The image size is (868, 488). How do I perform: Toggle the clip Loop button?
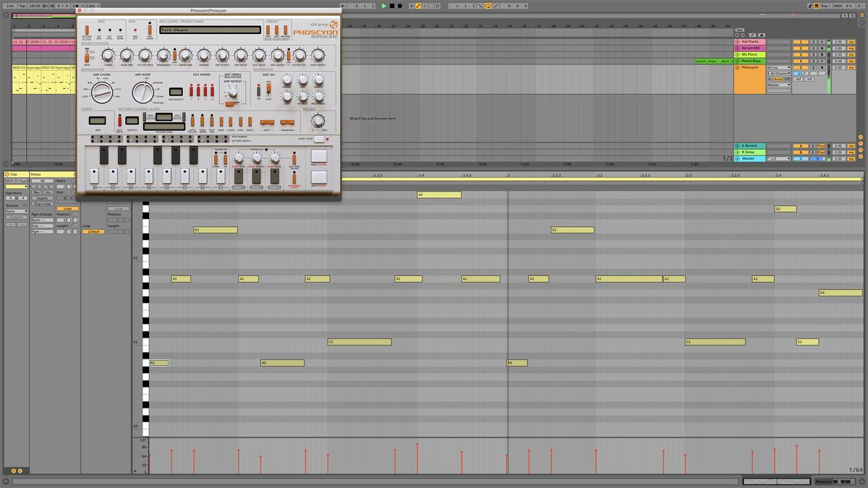coord(67,209)
